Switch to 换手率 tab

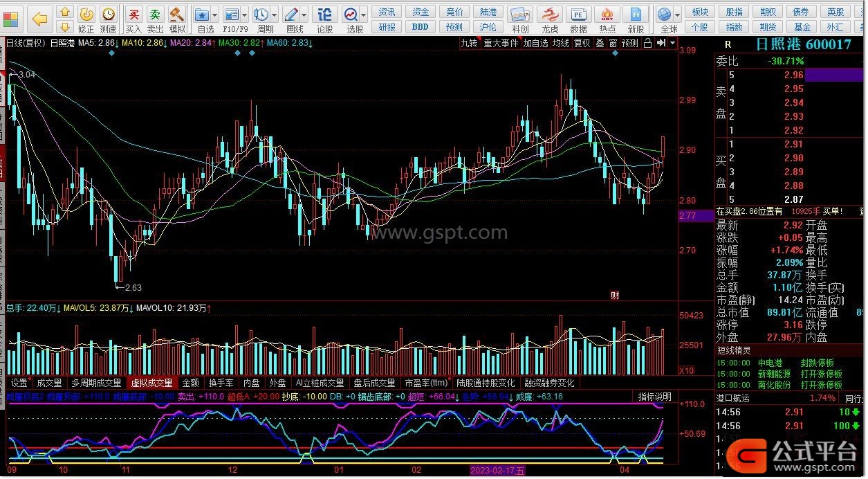(221, 383)
